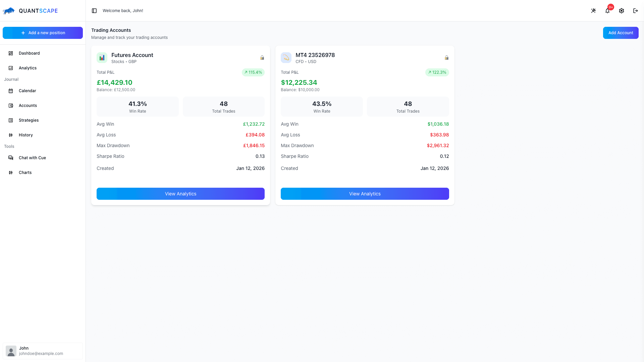644x362 pixels.
Task: Expand the Tools section in sidebar
Action: [9, 146]
